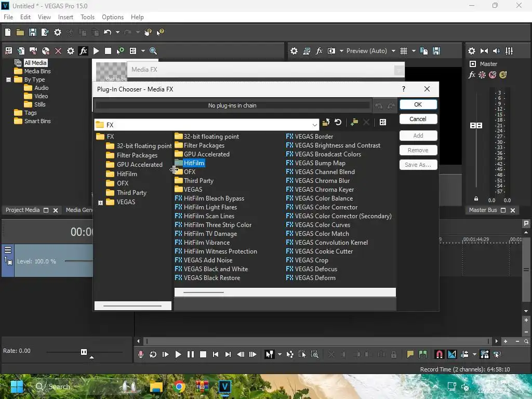Copy snapshot to clipboard icon in preview
This screenshot has height=399, width=532.
424,51
